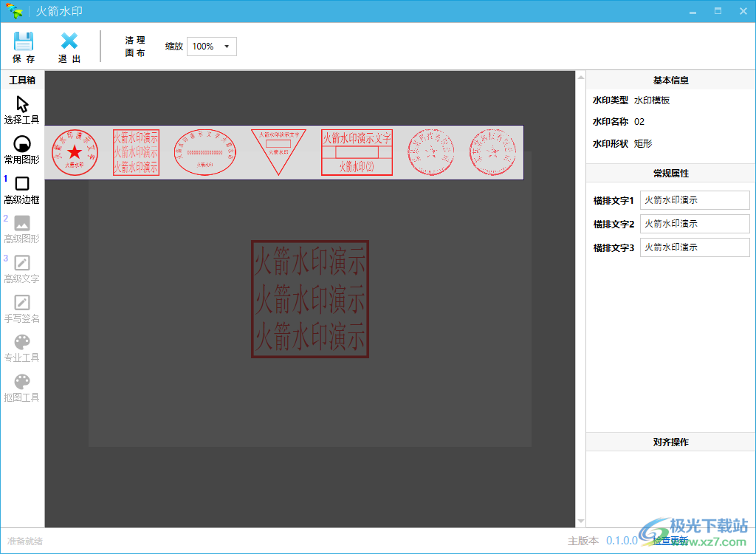Collapse the 常规属性 properties section
756x554 pixels.
[x=670, y=172]
